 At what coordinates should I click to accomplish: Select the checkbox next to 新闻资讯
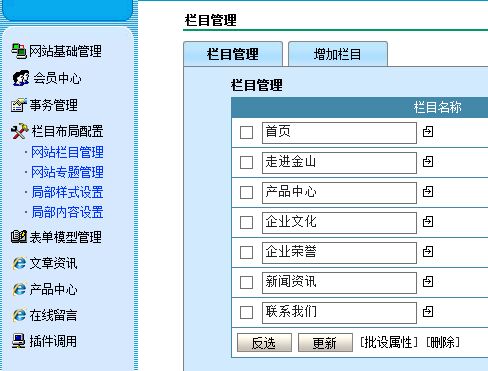point(246,282)
